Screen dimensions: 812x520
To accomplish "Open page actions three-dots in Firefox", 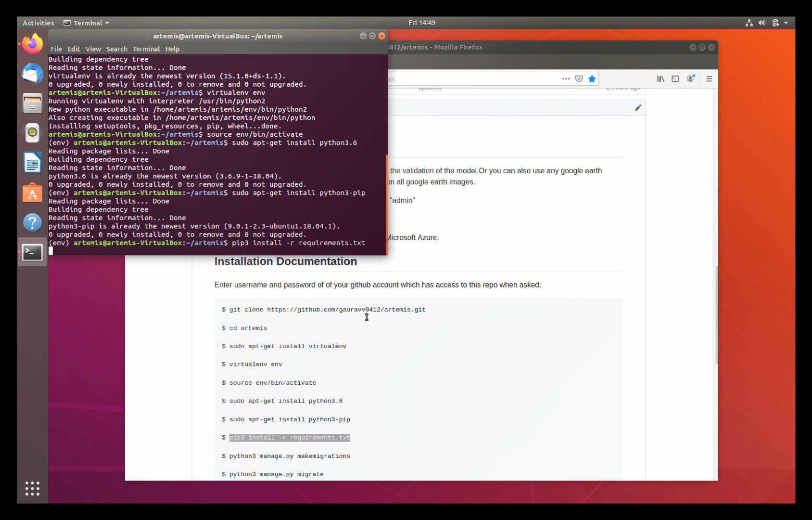I will (566, 79).
